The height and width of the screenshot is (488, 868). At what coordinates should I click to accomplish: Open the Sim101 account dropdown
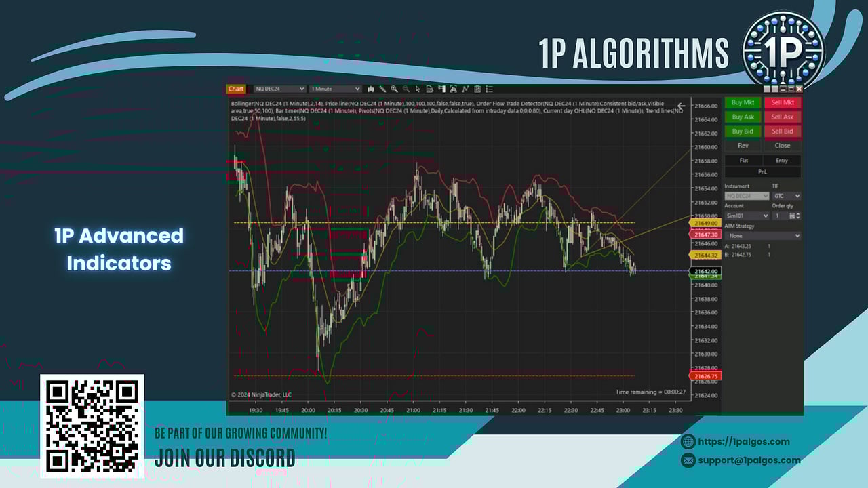pyautogui.click(x=747, y=216)
